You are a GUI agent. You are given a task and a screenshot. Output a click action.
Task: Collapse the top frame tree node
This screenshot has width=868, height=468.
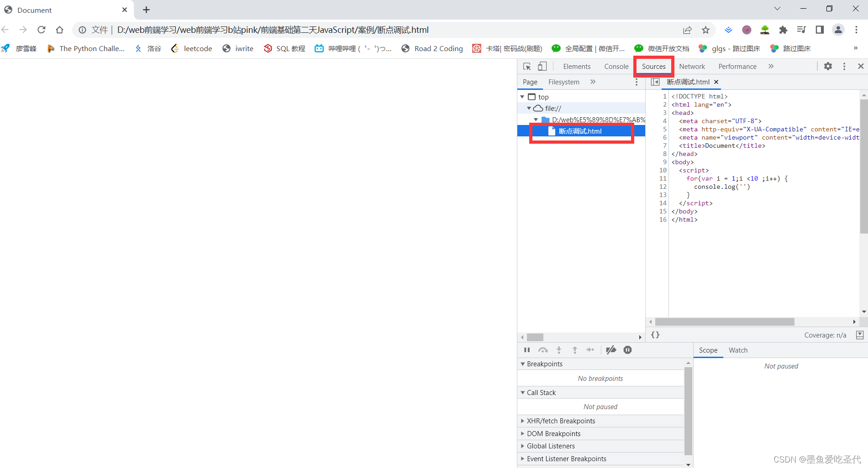522,97
